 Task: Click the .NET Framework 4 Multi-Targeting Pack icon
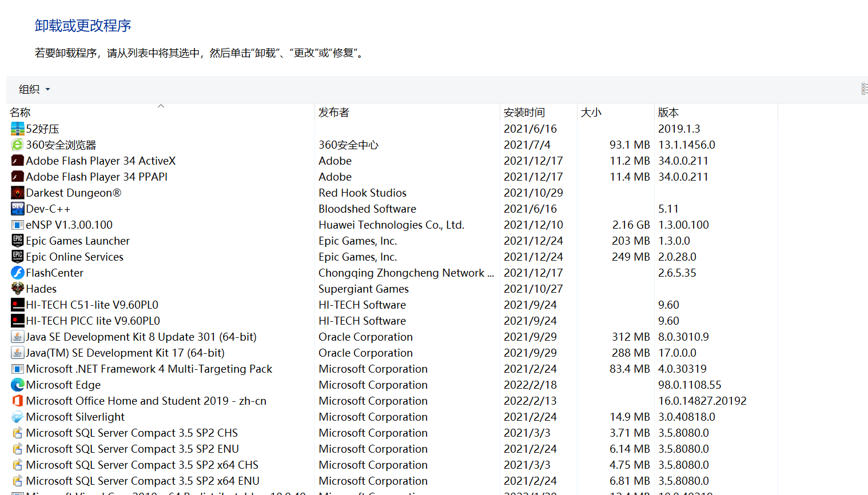18,369
